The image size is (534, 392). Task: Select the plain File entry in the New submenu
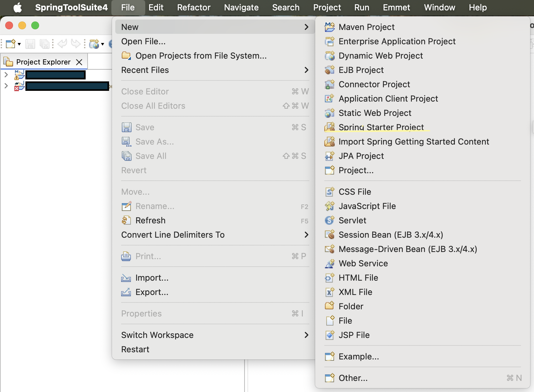coord(423,321)
